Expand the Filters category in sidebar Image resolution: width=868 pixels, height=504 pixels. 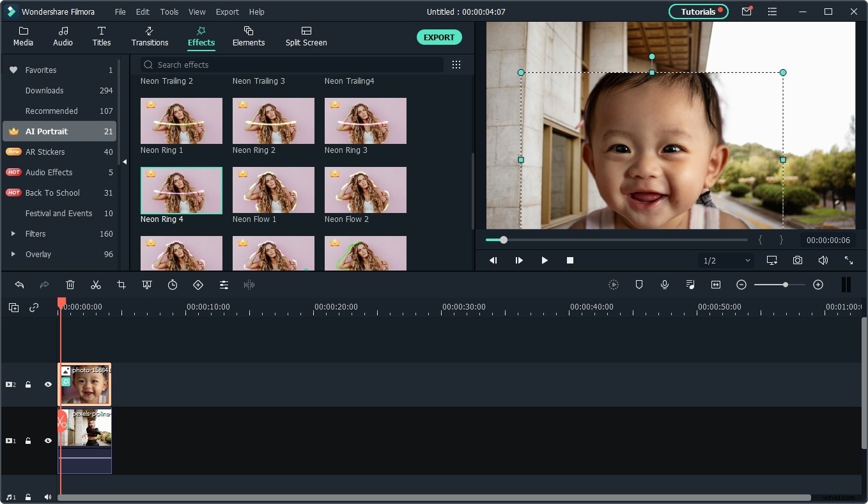pyautogui.click(x=13, y=233)
